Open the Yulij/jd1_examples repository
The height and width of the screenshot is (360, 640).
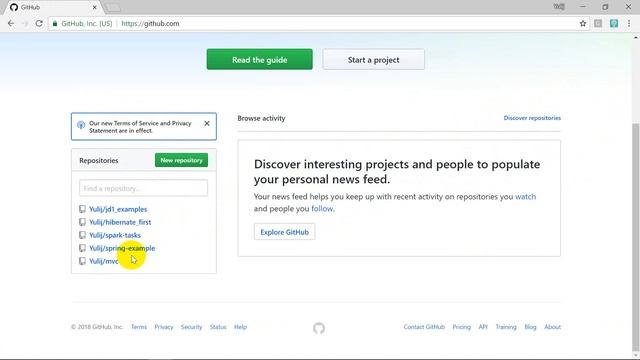click(118, 209)
